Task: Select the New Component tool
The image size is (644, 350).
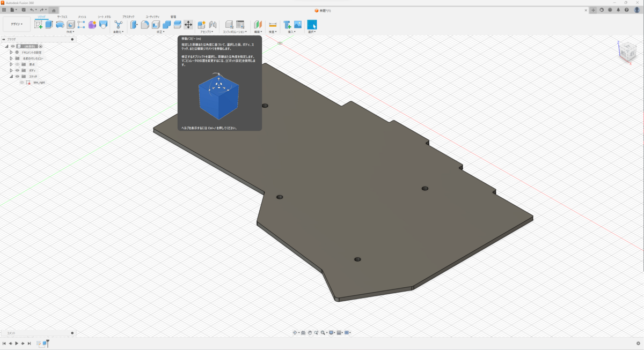Action: (202, 24)
